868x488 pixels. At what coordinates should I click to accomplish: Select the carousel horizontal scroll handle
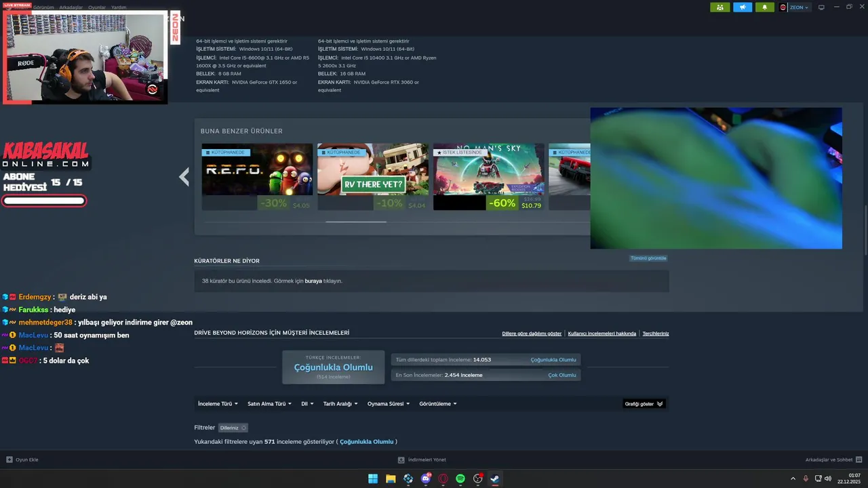356,222
